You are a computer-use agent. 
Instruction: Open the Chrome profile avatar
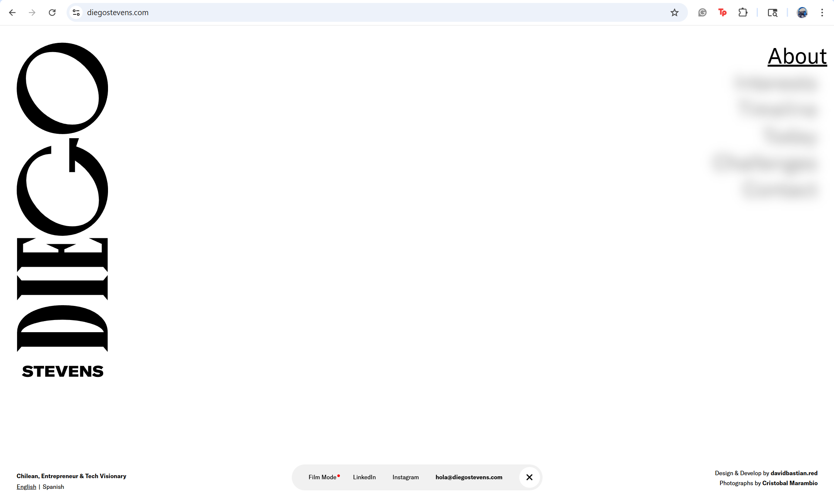coord(802,13)
